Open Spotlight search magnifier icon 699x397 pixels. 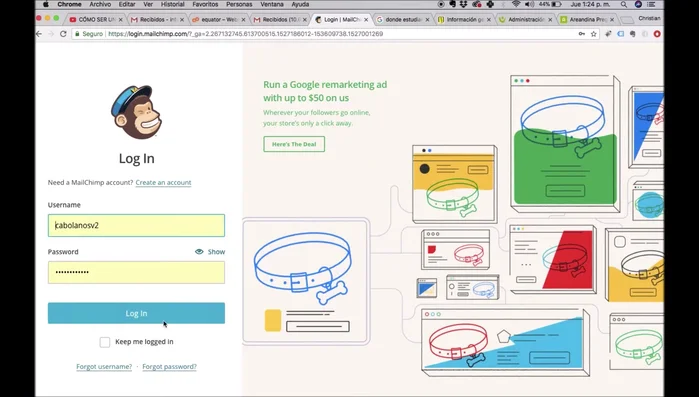[624, 4]
